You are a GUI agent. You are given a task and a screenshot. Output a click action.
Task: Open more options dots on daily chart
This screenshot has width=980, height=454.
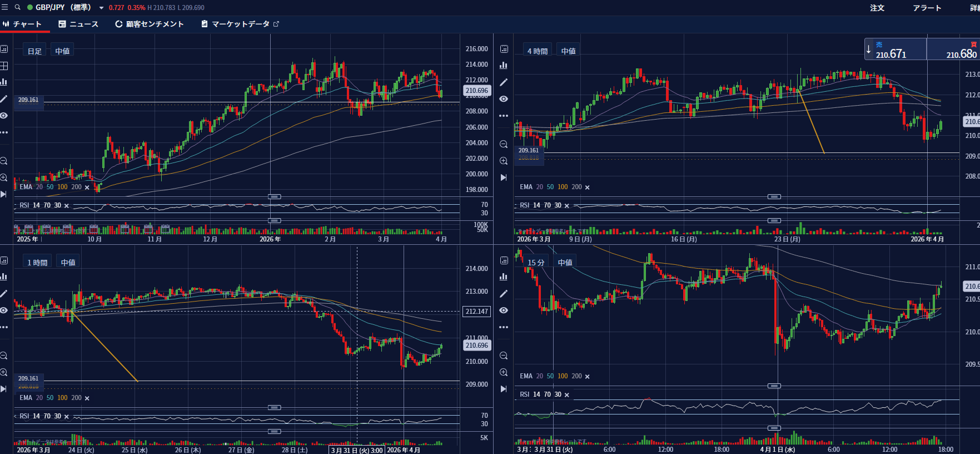click(4, 132)
